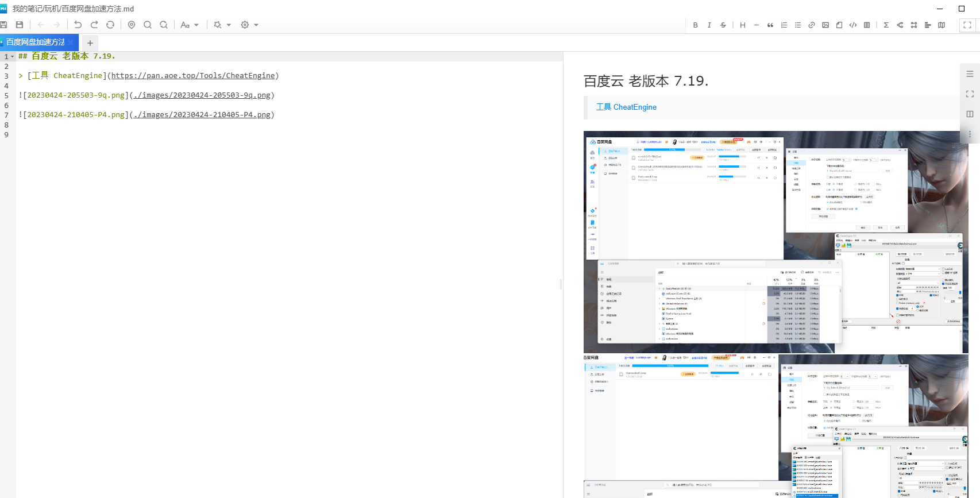Switch to 百度网盘加速方法 tab

[x=35, y=43]
